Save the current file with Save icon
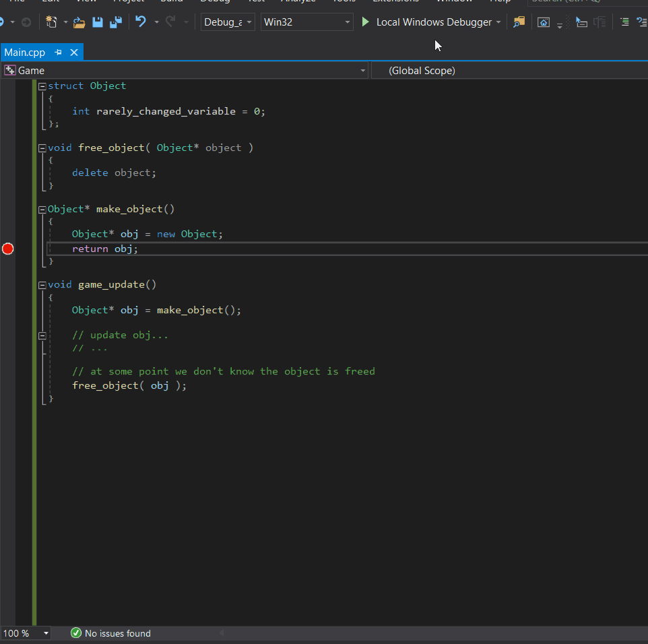Viewport: 648px width, 644px height. 98,22
